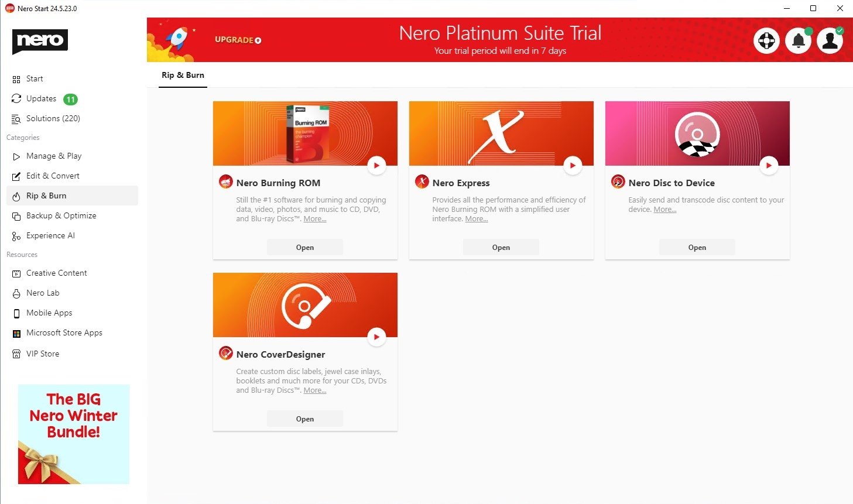Click More link for Nero Disc to Device
This screenshot has width=853, height=504.
click(x=665, y=210)
